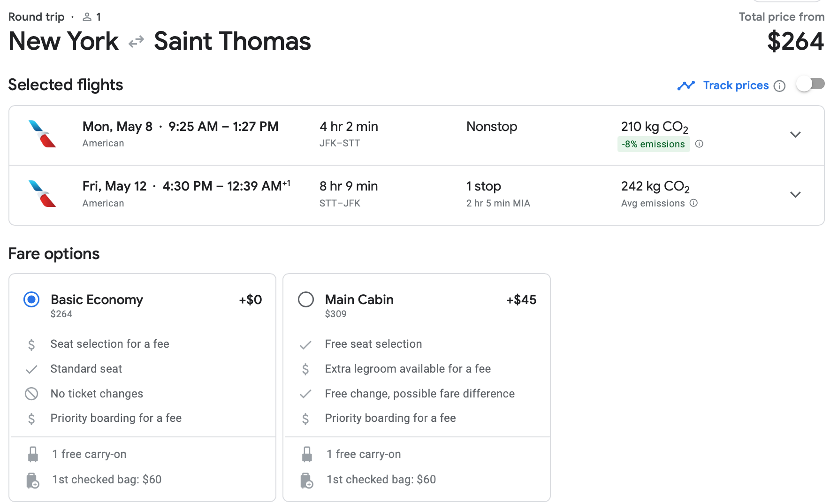Click the $264 total price
838x504 pixels.
(x=795, y=41)
